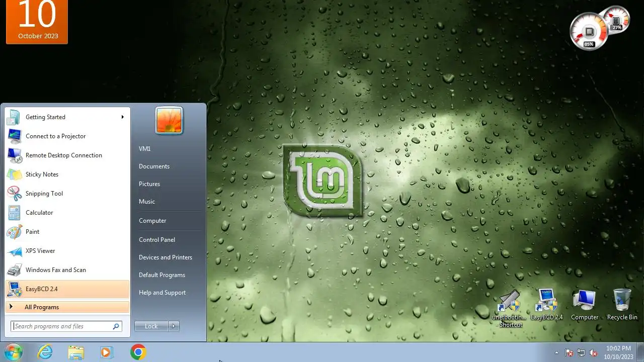Open Sticky Notes from Start menu
The height and width of the screenshot is (362, 644).
pyautogui.click(x=67, y=174)
